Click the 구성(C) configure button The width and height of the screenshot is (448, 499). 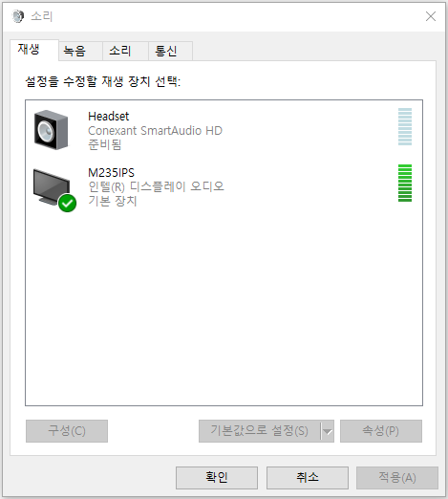click(x=67, y=431)
